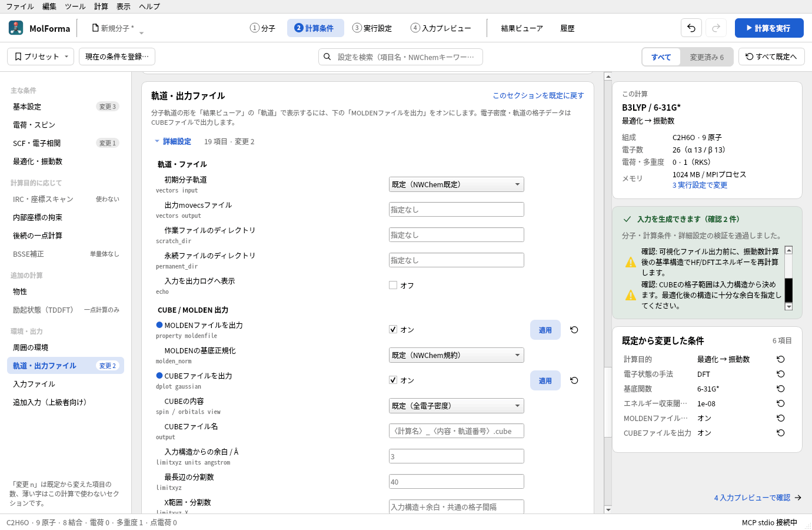The height and width of the screenshot is (530, 812).
Task: Click 計算を実行 button
Action: click(769, 28)
